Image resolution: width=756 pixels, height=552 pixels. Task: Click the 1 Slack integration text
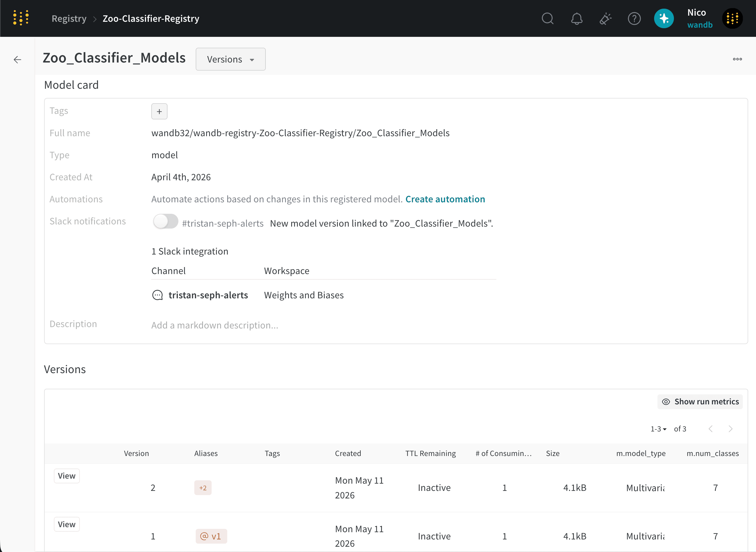point(190,251)
